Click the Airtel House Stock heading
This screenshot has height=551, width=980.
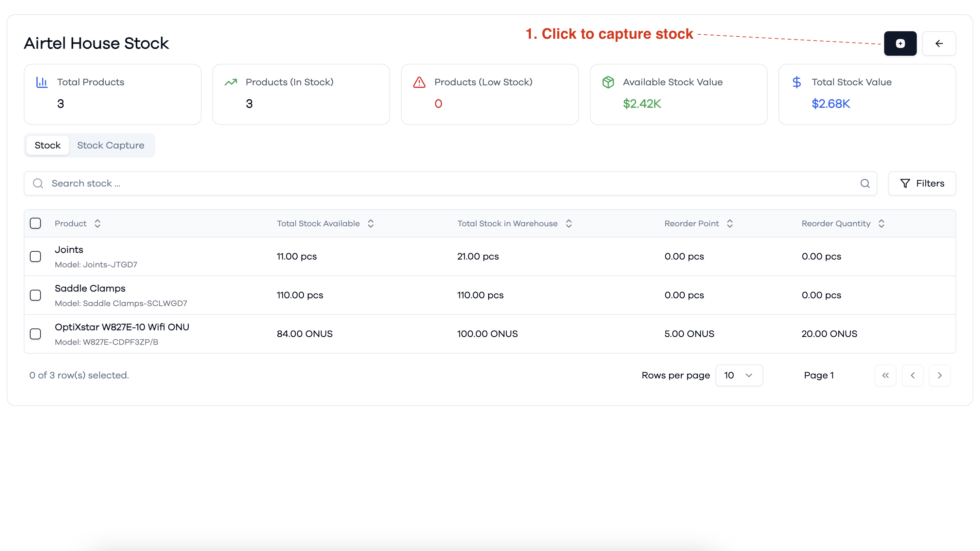(x=96, y=43)
